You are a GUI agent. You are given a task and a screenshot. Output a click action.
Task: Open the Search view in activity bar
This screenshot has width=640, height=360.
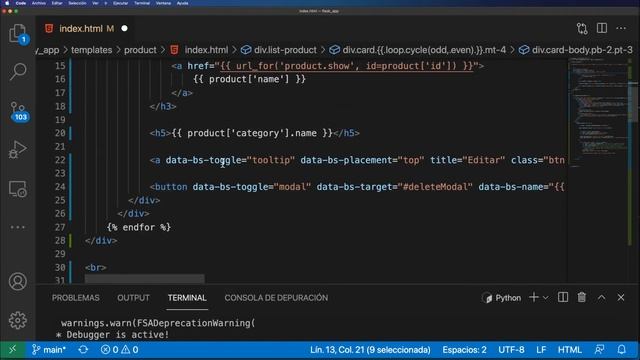click(x=18, y=72)
